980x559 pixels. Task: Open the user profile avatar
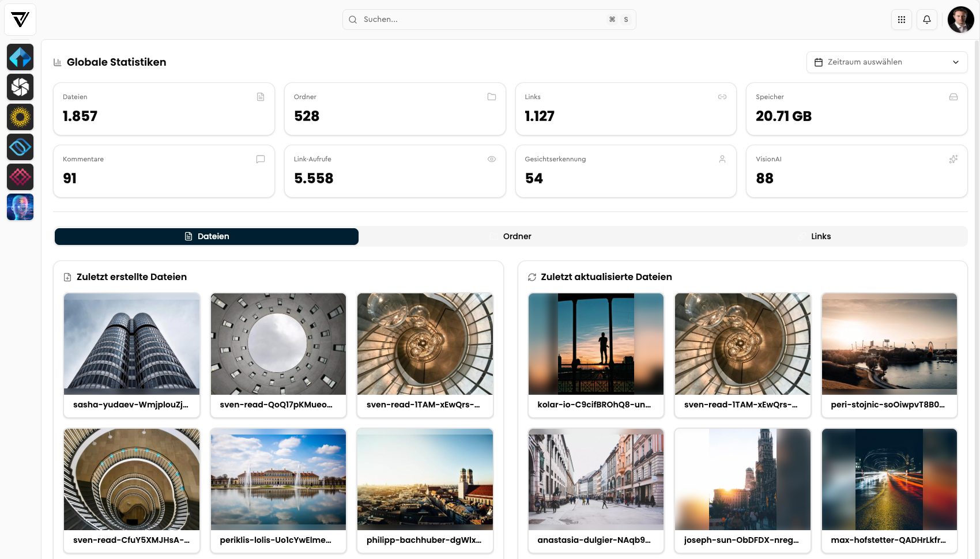[961, 20]
